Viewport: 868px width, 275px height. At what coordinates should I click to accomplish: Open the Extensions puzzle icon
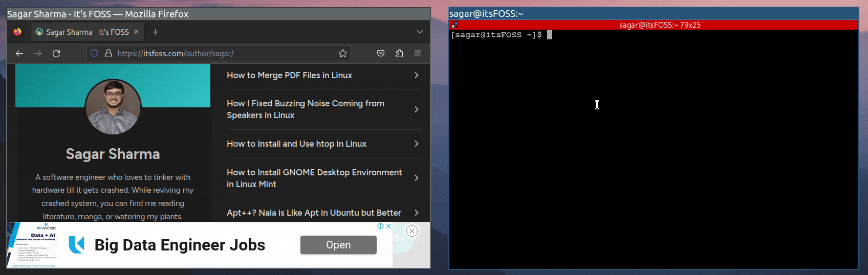[399, 53]
